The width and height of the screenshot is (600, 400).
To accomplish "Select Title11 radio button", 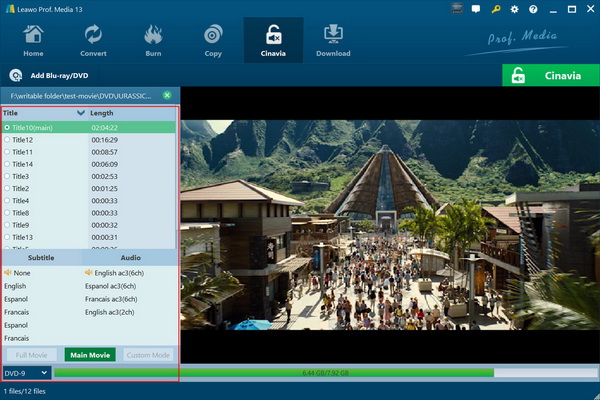I will (7, 152).
